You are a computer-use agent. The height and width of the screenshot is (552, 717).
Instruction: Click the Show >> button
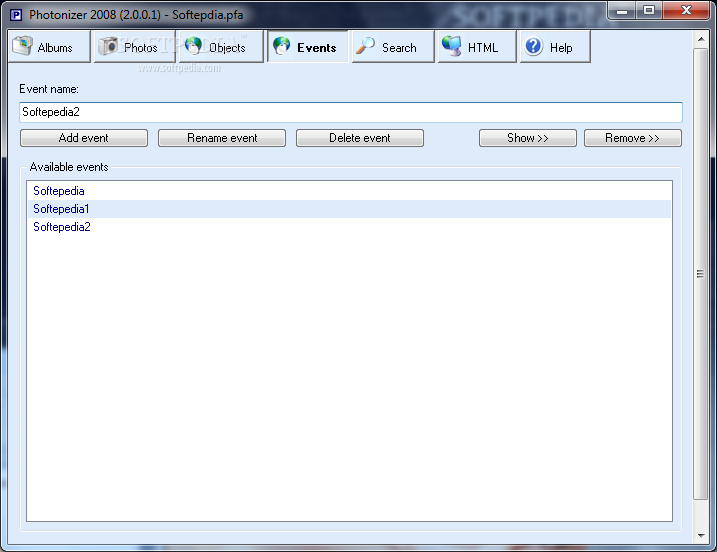[528, 138]
